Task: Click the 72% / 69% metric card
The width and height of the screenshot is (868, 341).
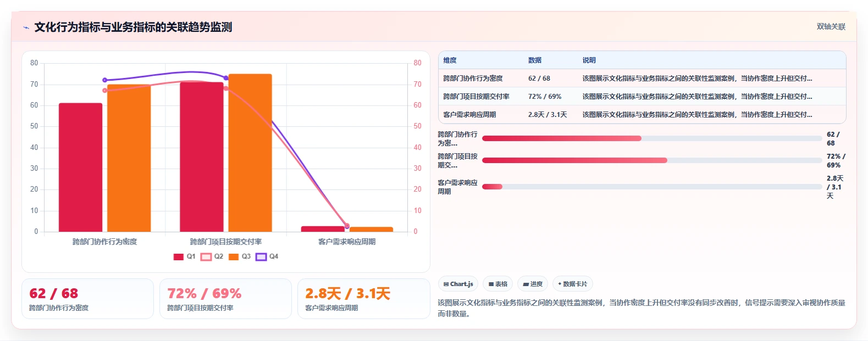Action: click(x=225, y=299)
